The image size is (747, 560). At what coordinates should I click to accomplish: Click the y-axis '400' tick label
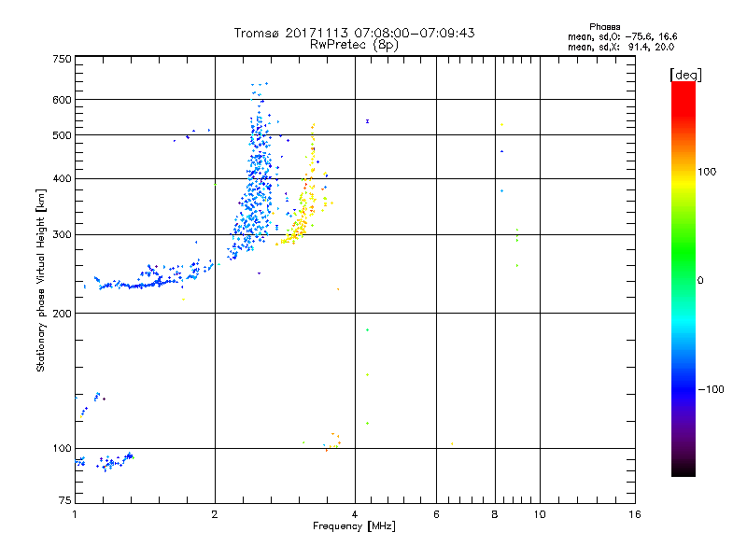coord(62,178)
